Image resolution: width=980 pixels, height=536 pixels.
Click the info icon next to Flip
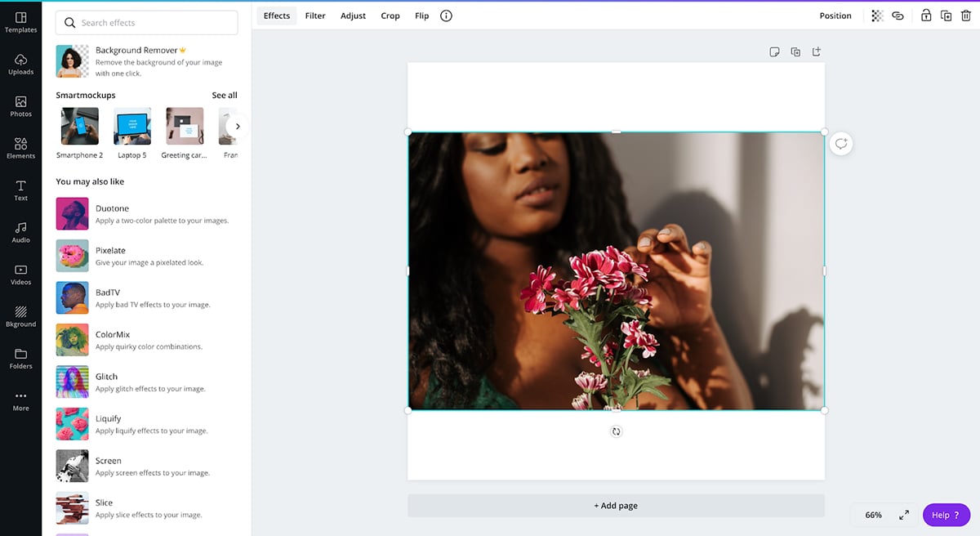446,16
